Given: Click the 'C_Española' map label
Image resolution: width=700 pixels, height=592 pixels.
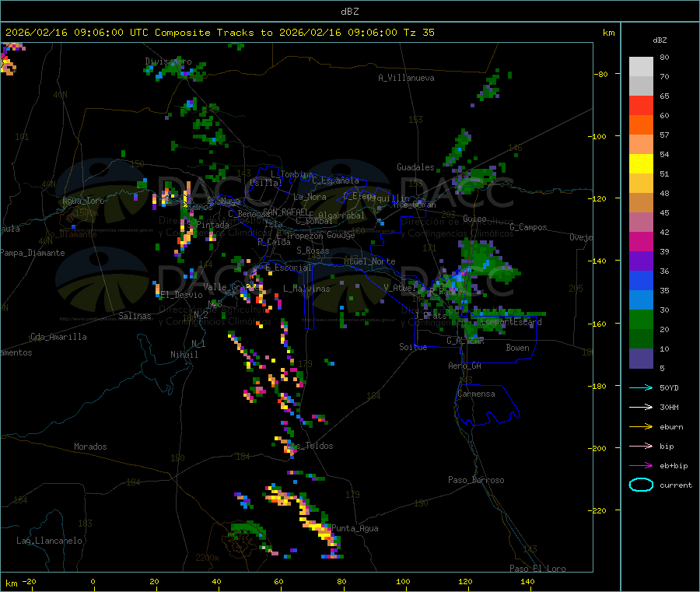Looking at the screenshot, I should (335, 180).
